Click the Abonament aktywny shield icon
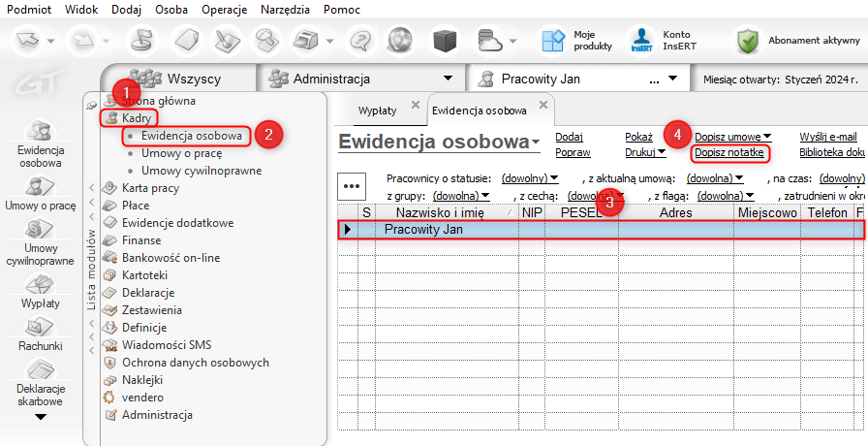 749,41
